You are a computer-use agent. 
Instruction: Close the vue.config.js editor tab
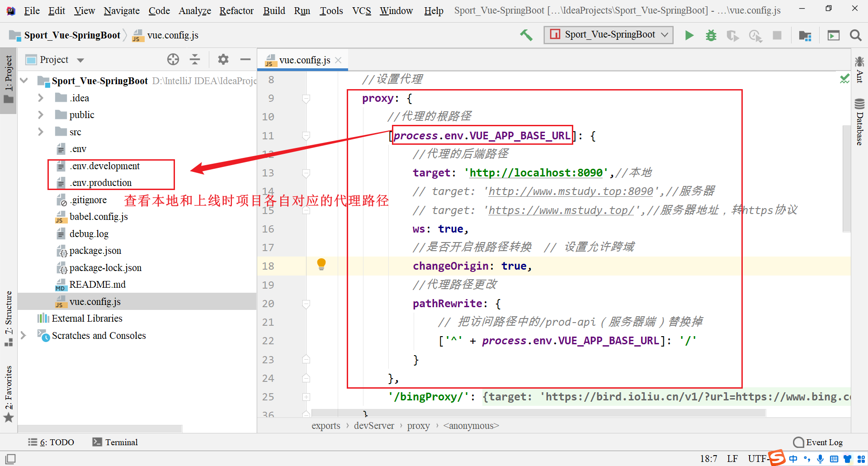[338, 60]
